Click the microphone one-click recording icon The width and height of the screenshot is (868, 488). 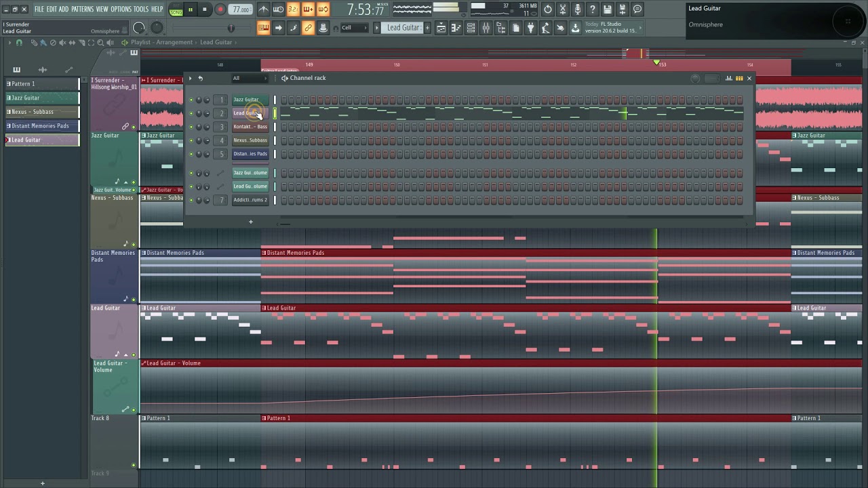pyautogui.click(x=578, y=9)
